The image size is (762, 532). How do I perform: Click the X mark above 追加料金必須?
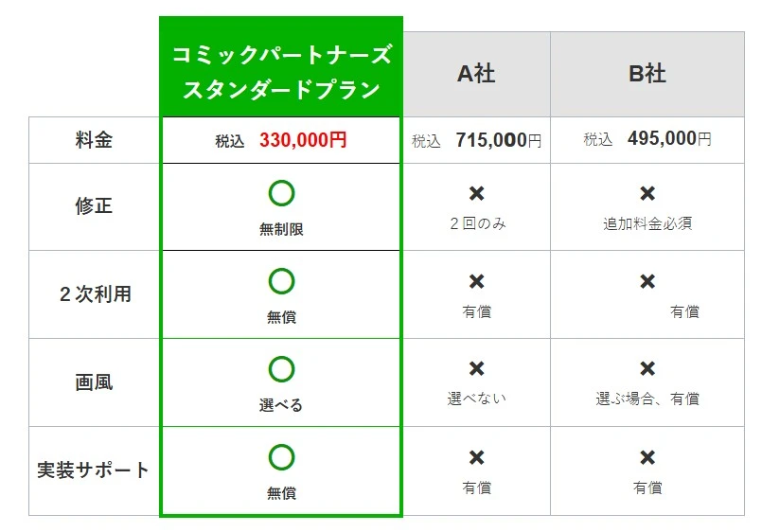pos(647,194)
